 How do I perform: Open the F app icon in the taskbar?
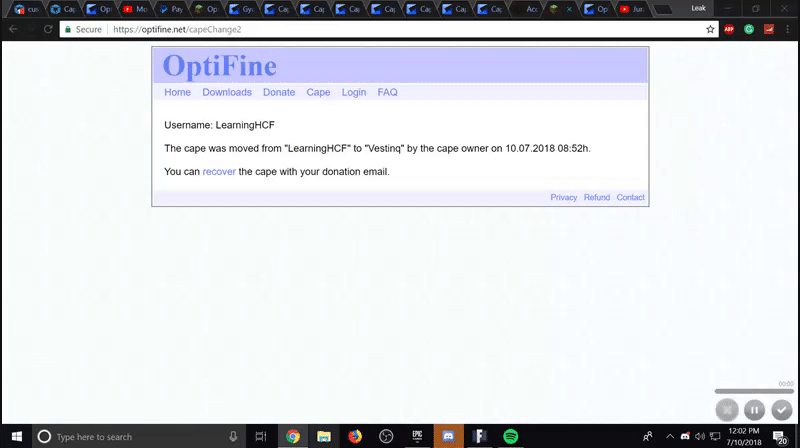[x=480, y=436]
